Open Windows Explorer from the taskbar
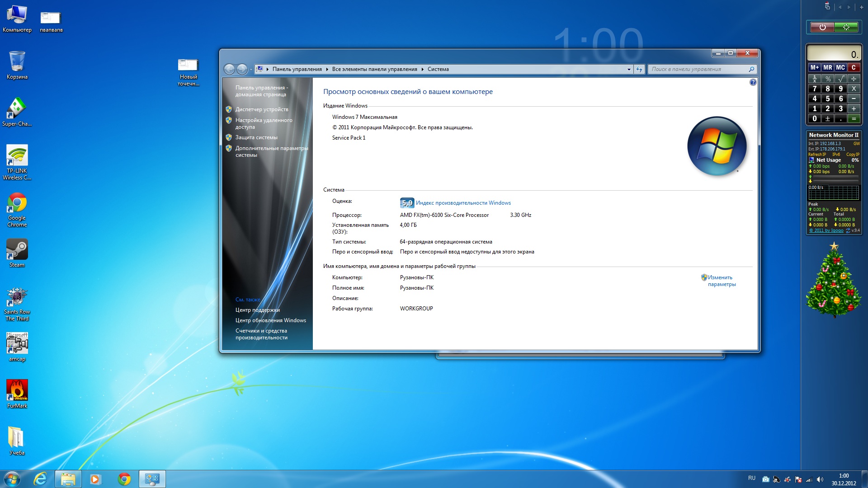868x488 pixels. pyautogui.click(x=68, y=479)
